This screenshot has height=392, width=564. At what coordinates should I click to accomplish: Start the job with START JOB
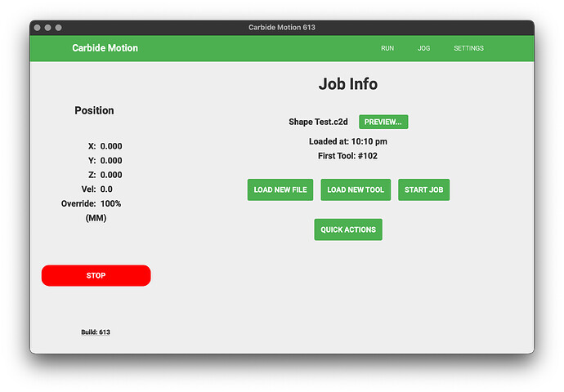(x=423, y=189)
